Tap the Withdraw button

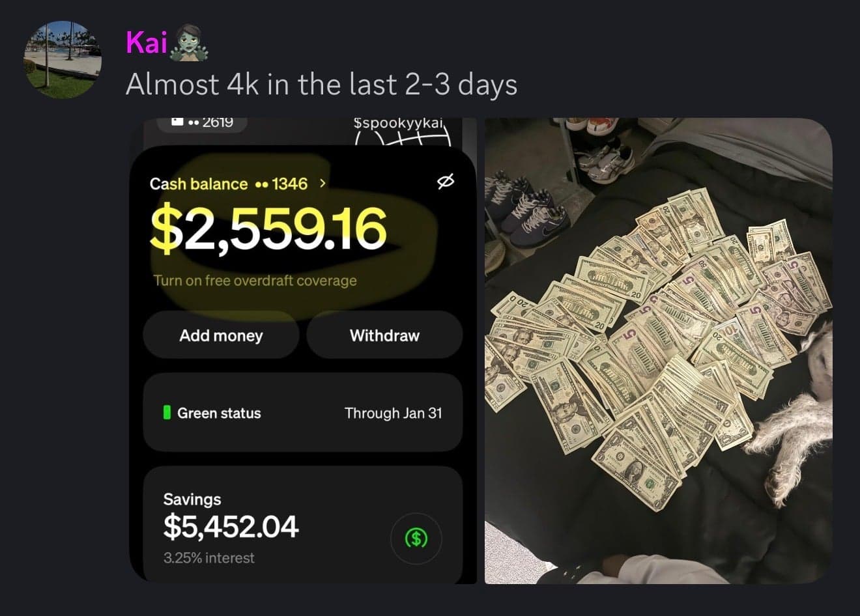(x=384, y=335)
